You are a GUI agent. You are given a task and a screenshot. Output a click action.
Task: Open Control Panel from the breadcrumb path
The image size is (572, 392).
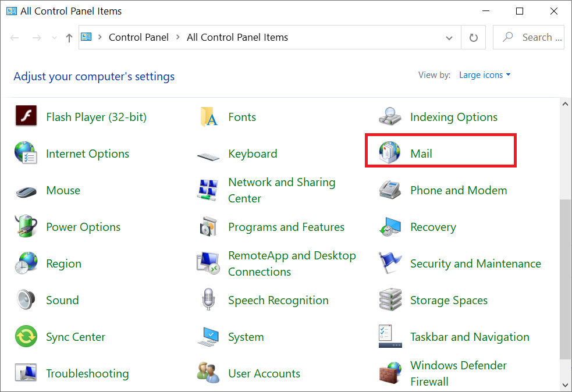[138, 37]
